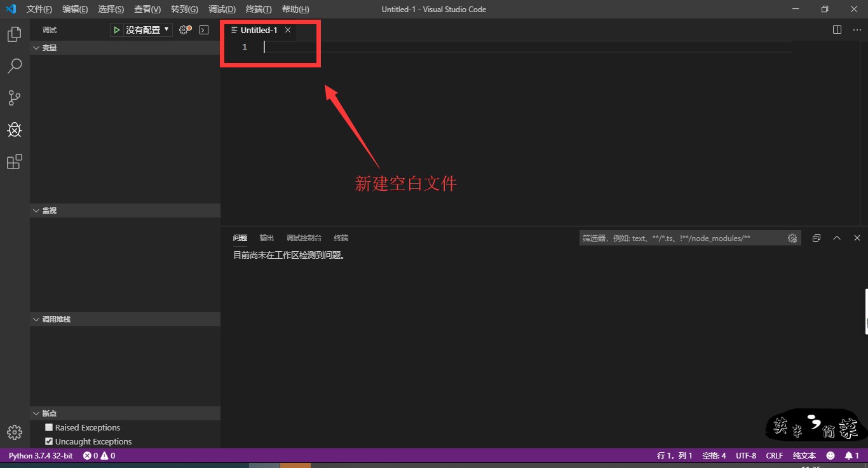Open notifications bell in status bar

click(851, 456)
